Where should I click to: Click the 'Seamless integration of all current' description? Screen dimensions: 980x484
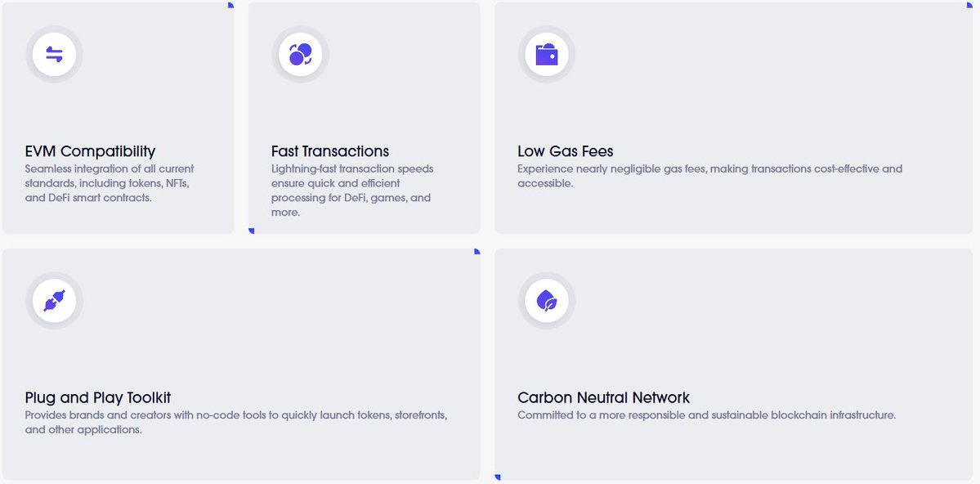coord(110,183)
